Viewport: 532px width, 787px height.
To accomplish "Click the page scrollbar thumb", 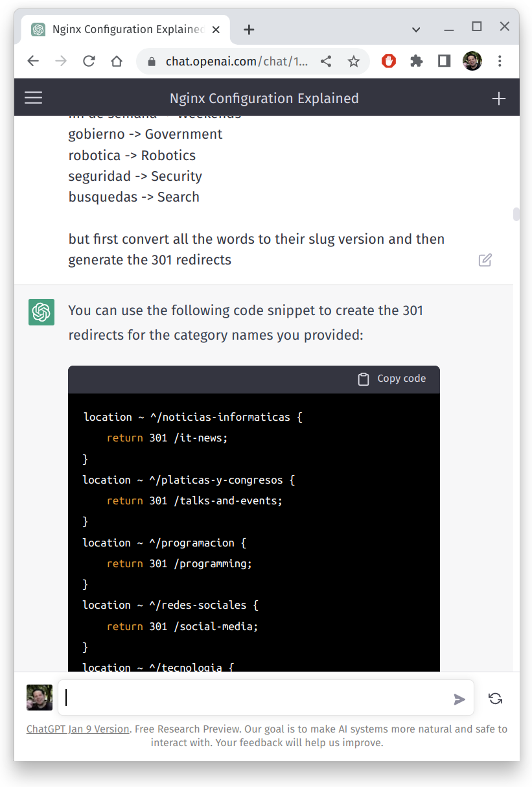I will [x=516, y=215].
